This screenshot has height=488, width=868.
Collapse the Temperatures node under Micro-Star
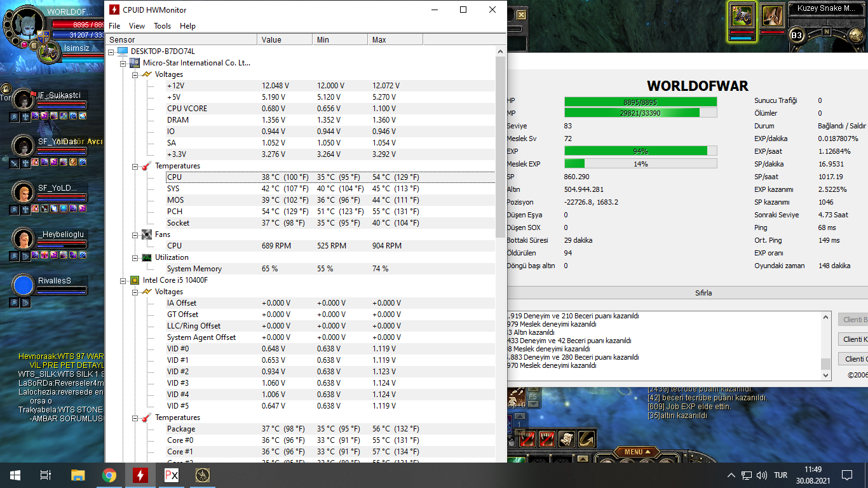pyautogui.click(x=135, y=166)
